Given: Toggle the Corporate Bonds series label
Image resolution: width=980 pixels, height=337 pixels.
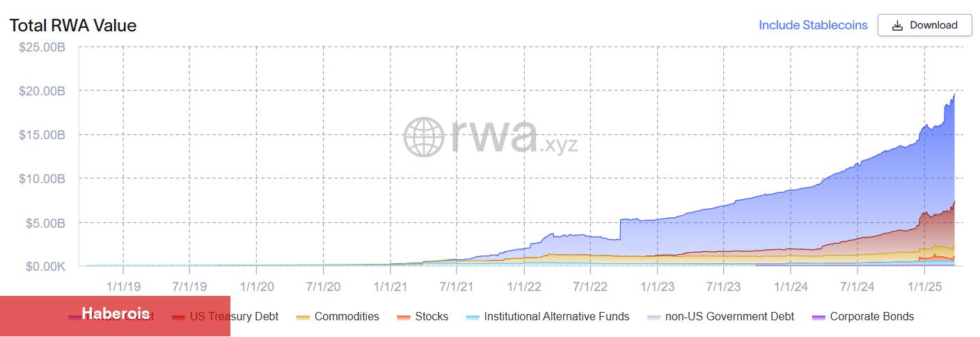Looking at the screenshot, I should (x=871, y=317).
